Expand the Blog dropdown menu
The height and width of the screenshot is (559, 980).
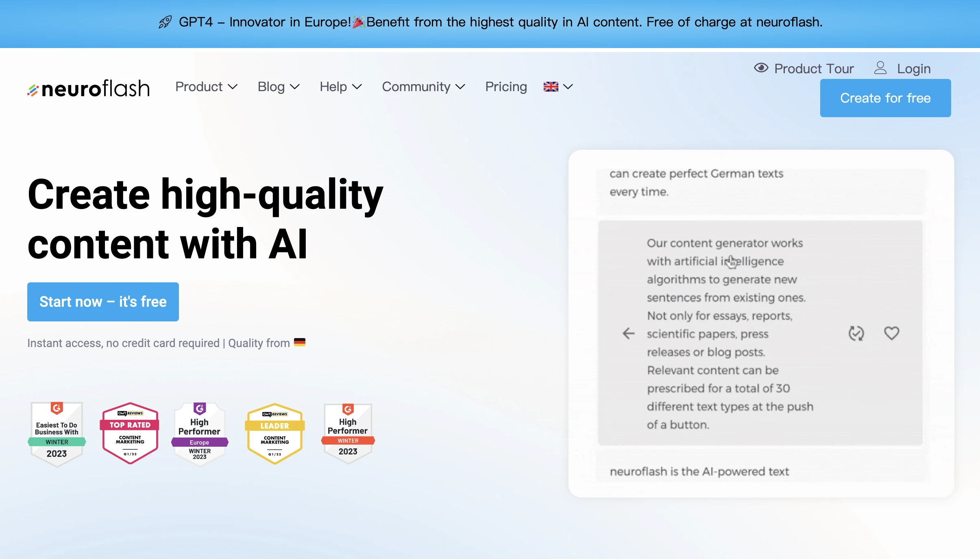(x=277, y=86)
